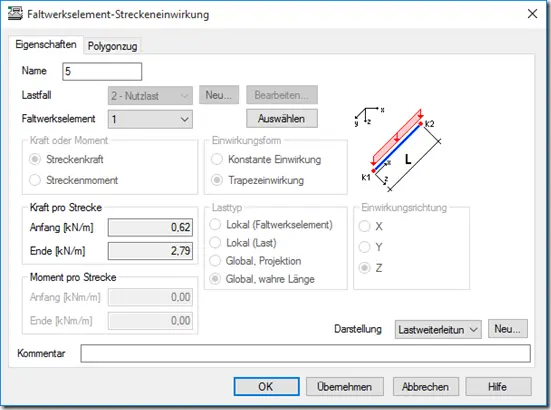This screenshot has width=551, height=410.
Task: Expand the Darstellung combo box
Action: (438, 330)
